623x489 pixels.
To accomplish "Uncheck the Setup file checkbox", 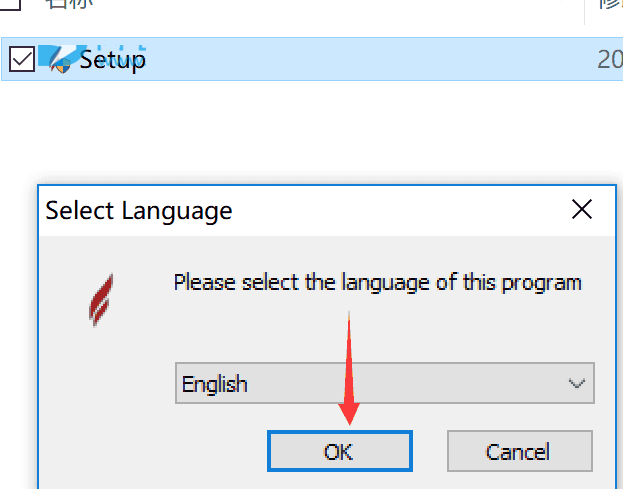I will click(x=22, y=59).
